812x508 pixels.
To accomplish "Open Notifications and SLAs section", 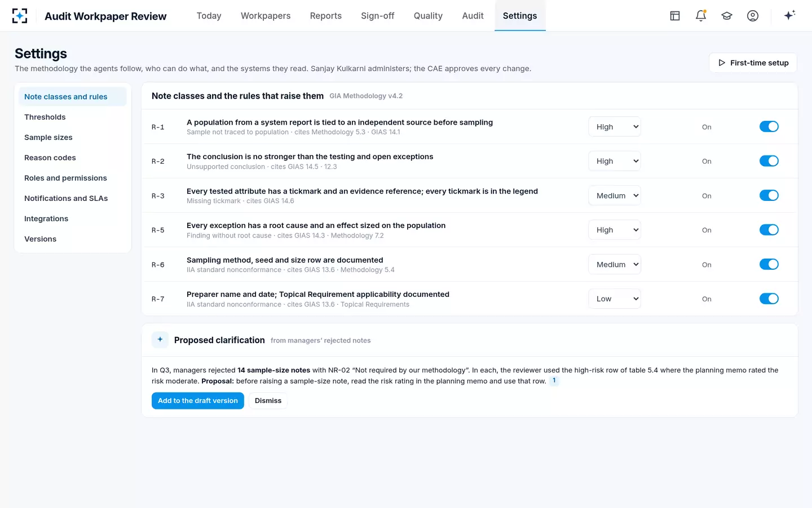I will coord(73,198).
